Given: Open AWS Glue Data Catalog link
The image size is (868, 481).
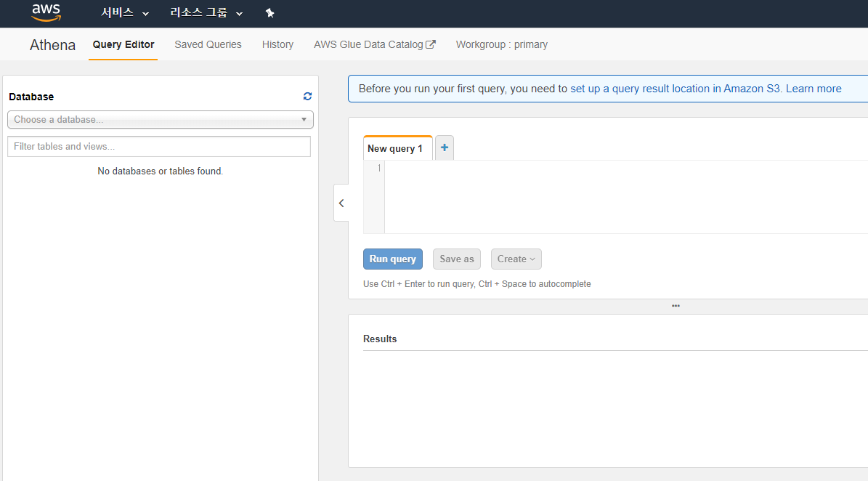Looking at the screenshot, I should (x=374, y=45).
